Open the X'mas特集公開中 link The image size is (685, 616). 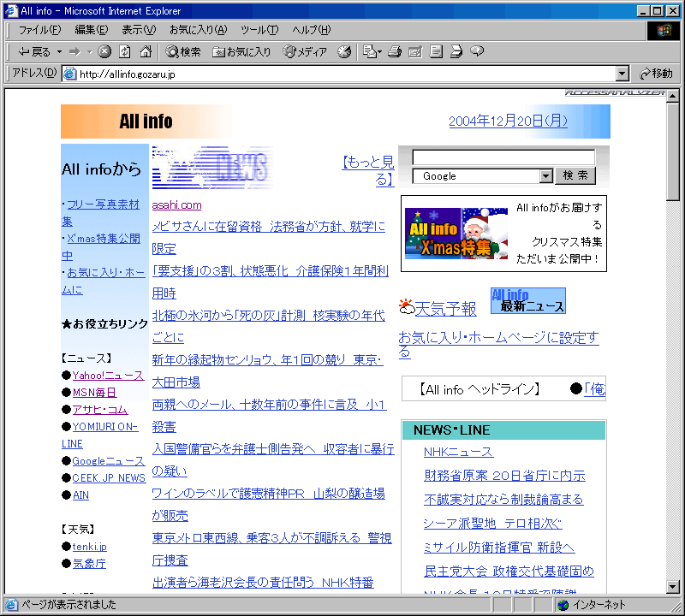click(101, 246)
